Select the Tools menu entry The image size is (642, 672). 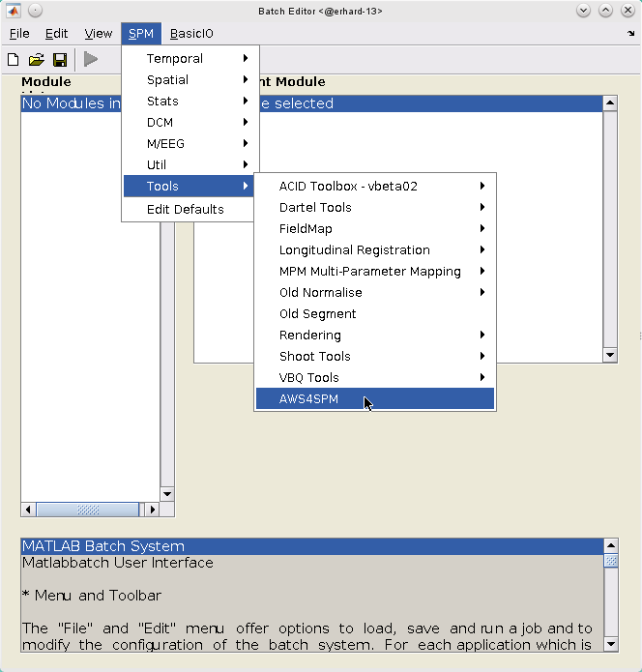[190, 186]
